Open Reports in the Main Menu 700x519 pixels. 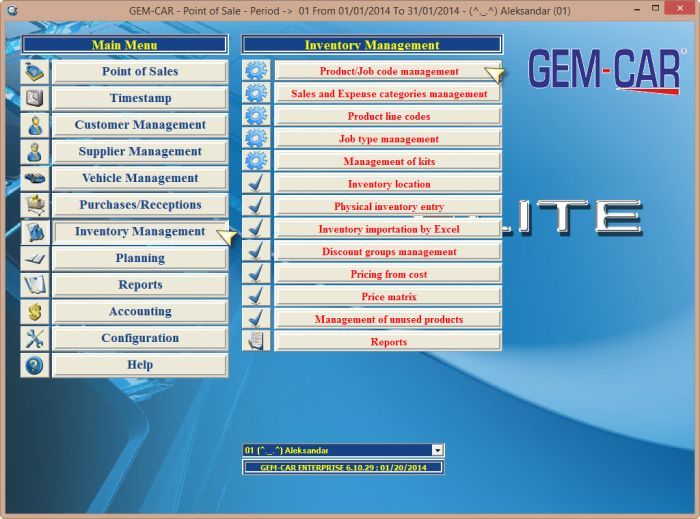[x=140, y=285]
